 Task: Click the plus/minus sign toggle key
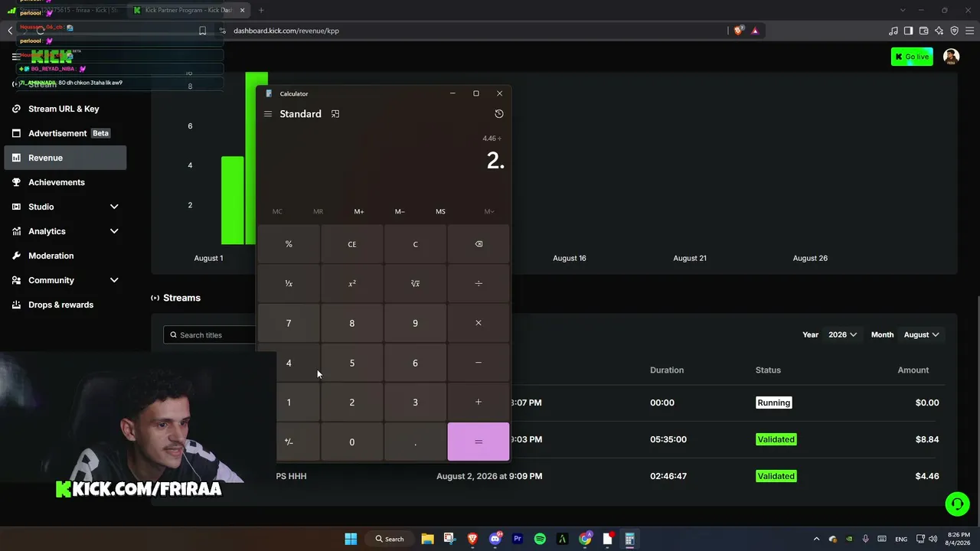pyautogui.click(x=289, y=442)
